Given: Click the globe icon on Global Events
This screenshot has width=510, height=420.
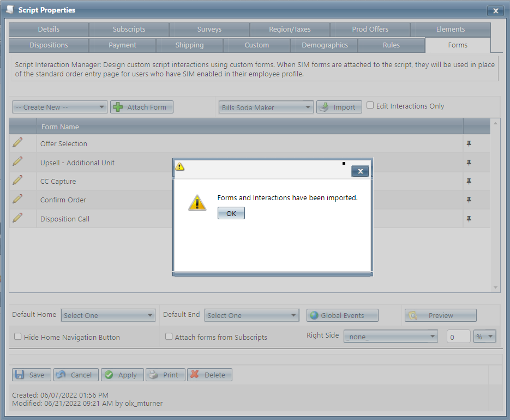Looking at the screenshot, I should click(x=313, y=315).
